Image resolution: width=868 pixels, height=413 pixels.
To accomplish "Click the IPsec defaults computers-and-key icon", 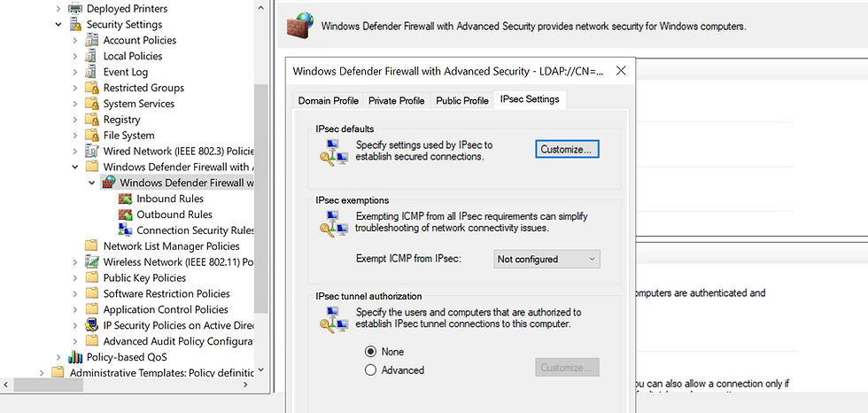I will coord(333,152).
